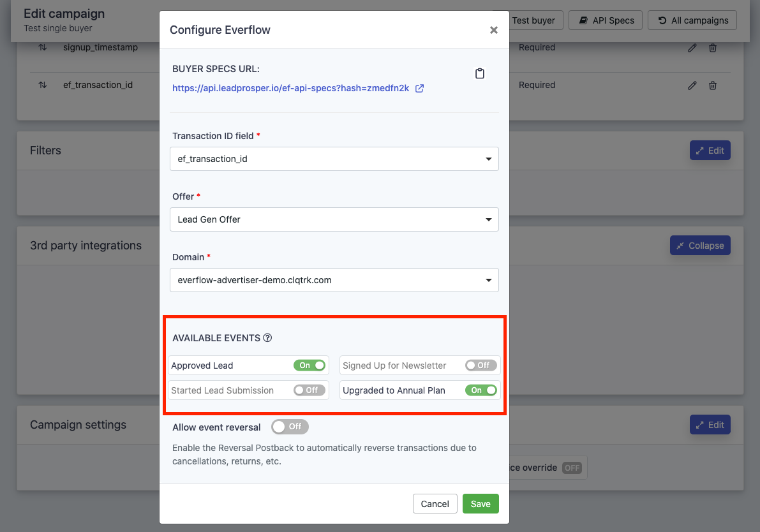Image resolution: width=760 pixels, height=532 pixels.
Task: Delete the signup_timestamp field with trash icon
Action: coord(713,48)
